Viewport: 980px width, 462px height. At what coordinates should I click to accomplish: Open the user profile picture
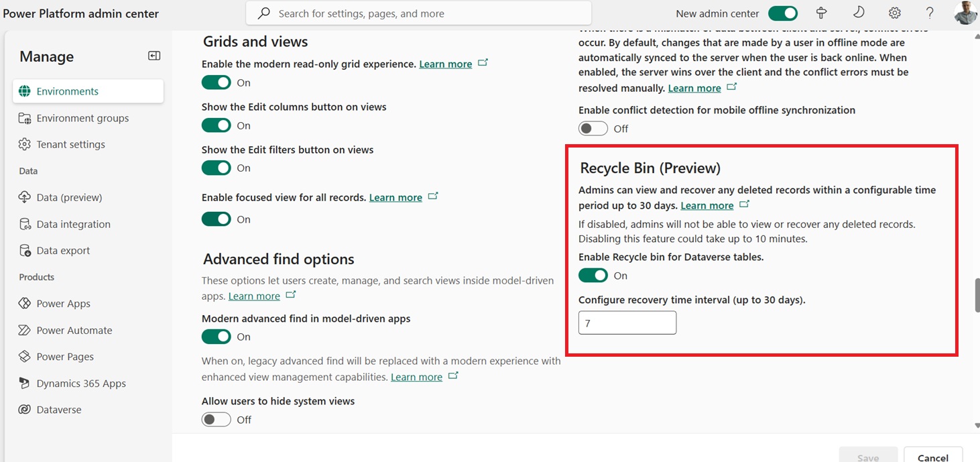(967, 13)
